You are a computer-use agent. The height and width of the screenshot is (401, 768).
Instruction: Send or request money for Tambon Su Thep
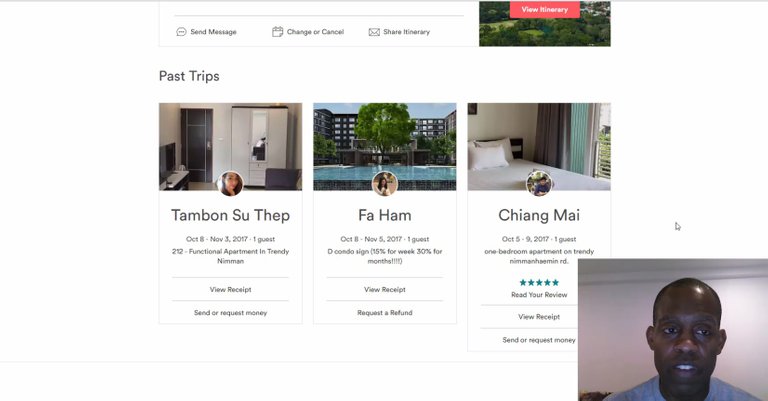click(x=230, y=312)
